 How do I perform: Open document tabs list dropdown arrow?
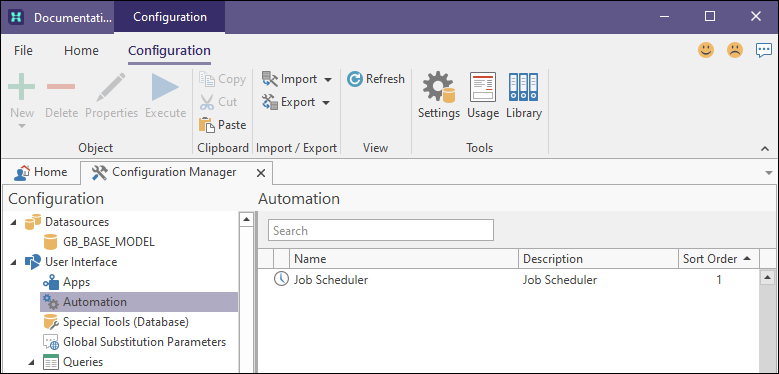(x=769, y=173)
